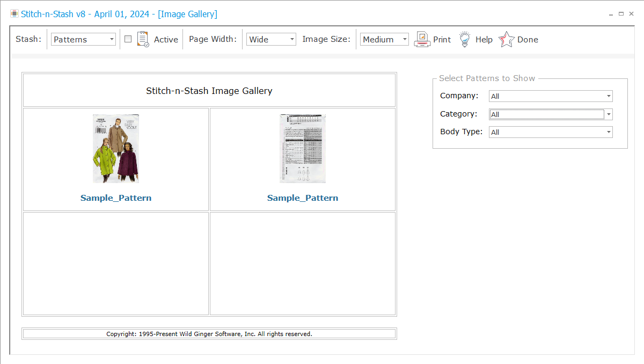Click the Company: label
This screenshot has height=364, width=644.
point(459,96)
